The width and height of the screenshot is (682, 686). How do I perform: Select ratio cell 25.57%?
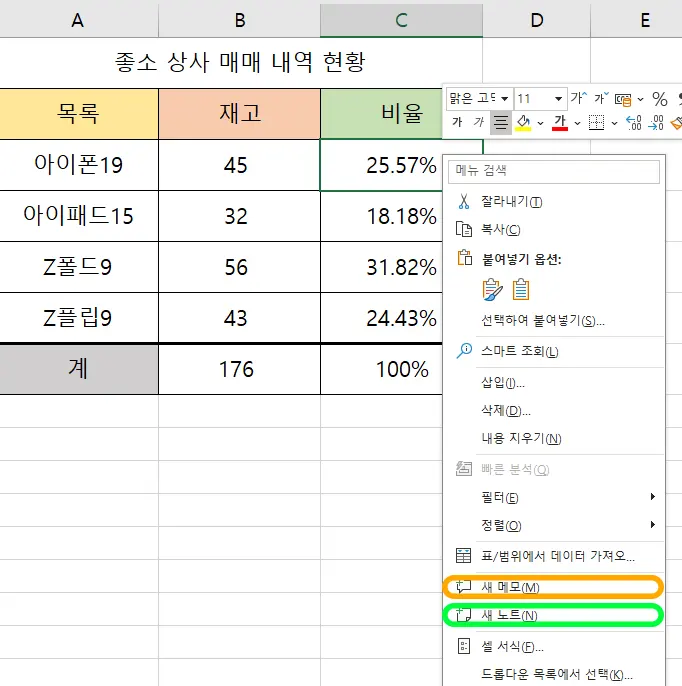[381, 165]
